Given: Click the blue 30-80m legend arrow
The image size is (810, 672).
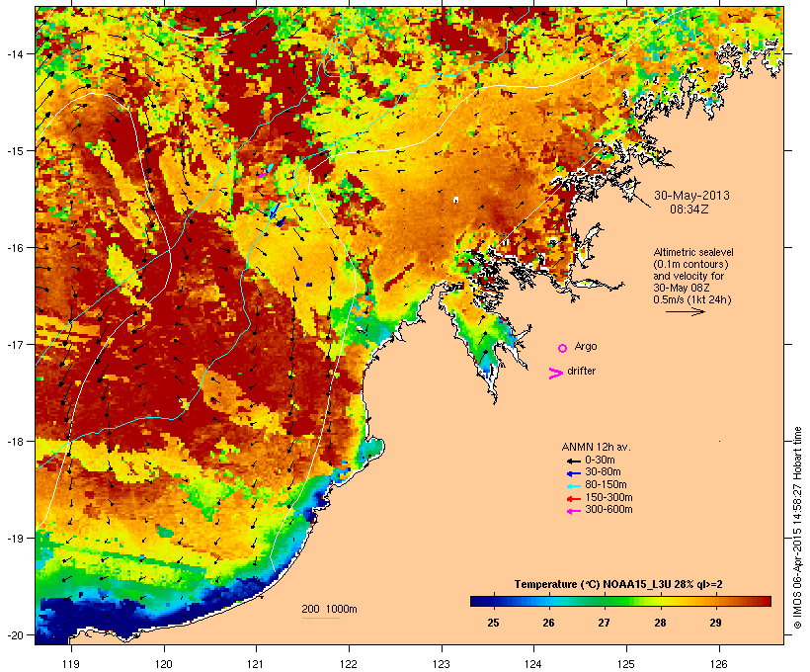Looking at the screenshot, I should click(573, 473).
